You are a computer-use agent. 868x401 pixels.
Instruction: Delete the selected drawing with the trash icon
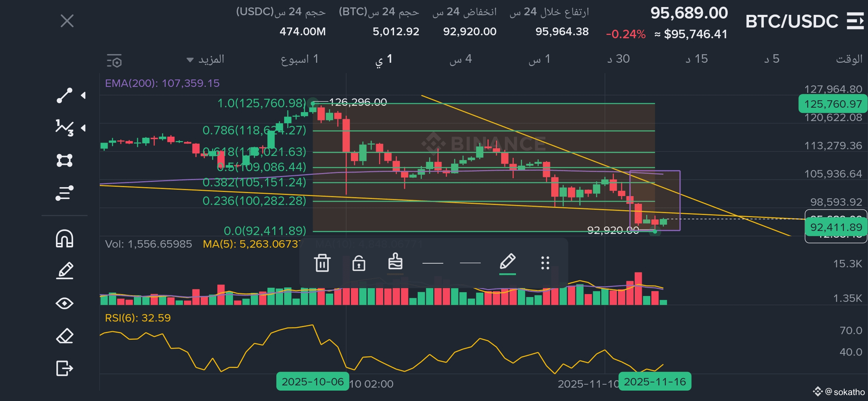[322, 263]
